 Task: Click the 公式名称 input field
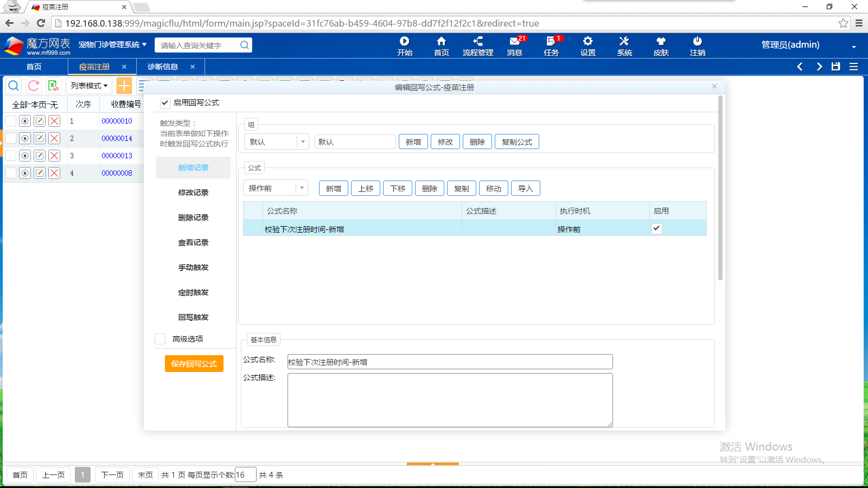[x=450, y=362]
